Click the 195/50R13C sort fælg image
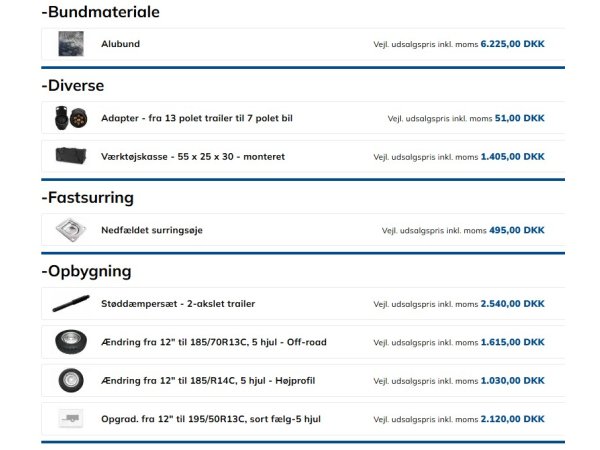 pos(70,419)
